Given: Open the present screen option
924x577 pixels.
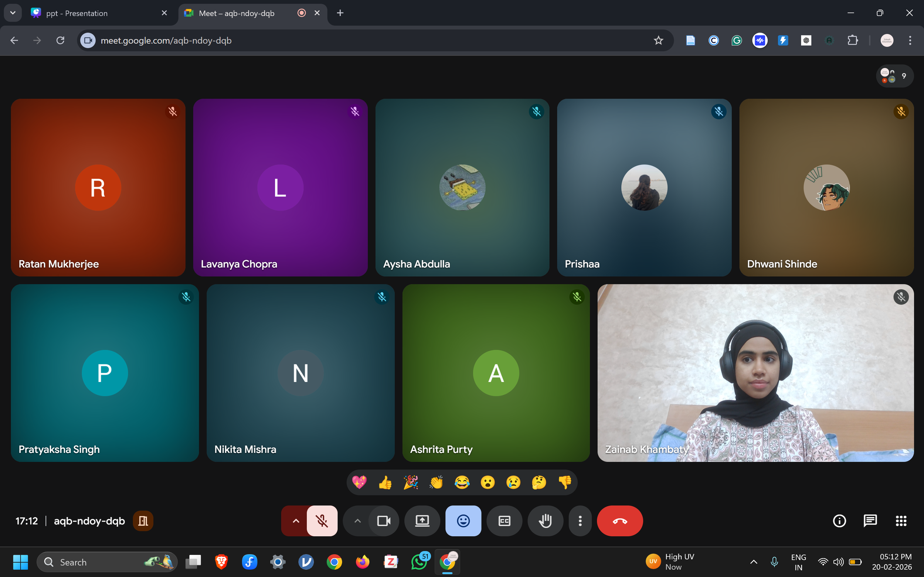Looking at the screenshot, I should (422, 521).
